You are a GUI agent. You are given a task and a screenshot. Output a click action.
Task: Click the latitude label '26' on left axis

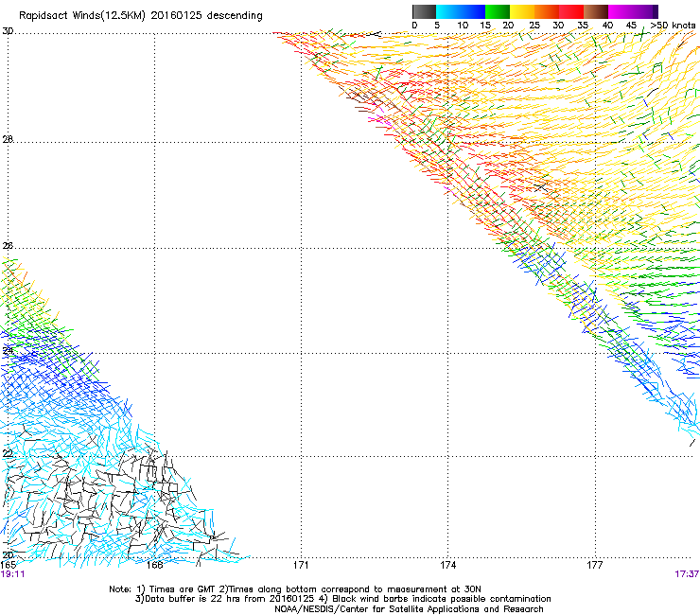point(8,246)
